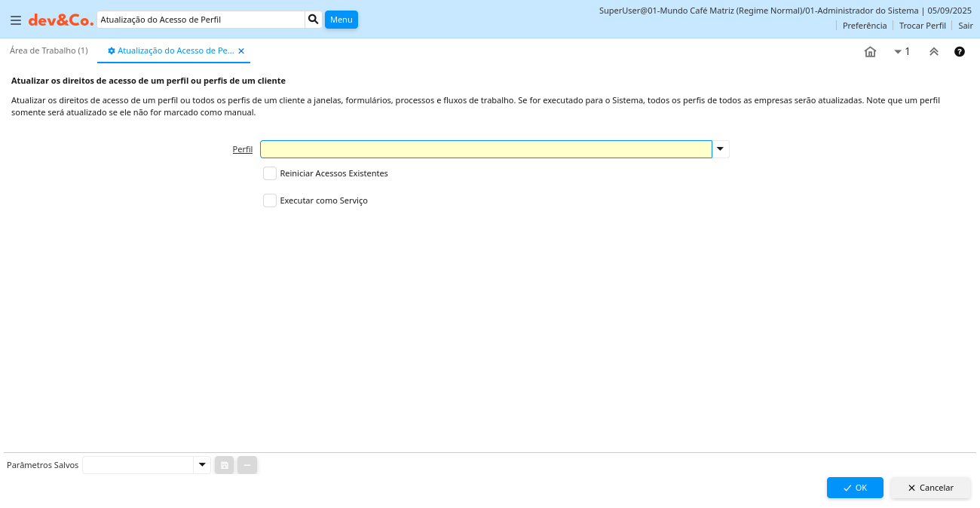Screen dimensions: 980x508
Task: Close the Atualização do Acesso de Perfil tab
Action: coord(241,51)
